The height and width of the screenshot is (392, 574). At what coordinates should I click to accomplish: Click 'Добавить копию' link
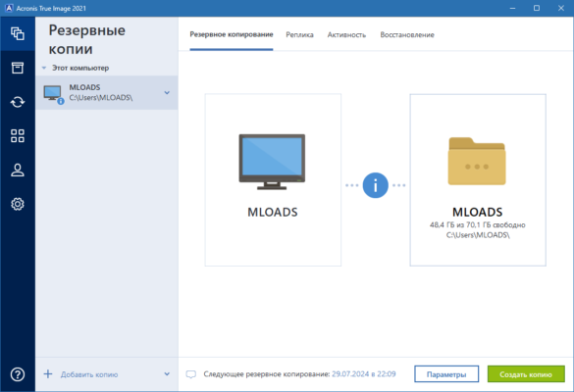pyautogui.click(x=89, y=374)
